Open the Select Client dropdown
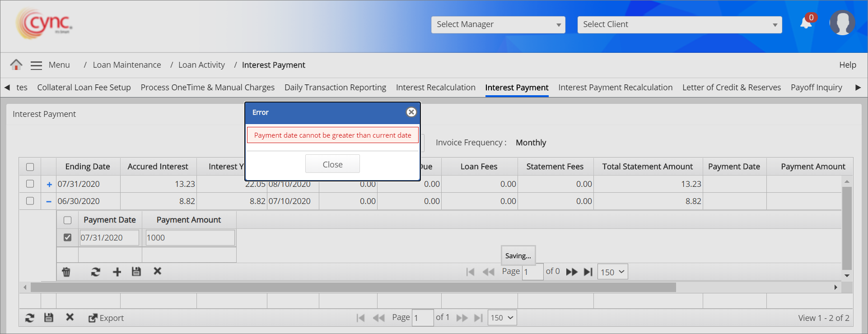Image resolution: width=868 pixels, height=334 pixels. (x=679, y=25)
